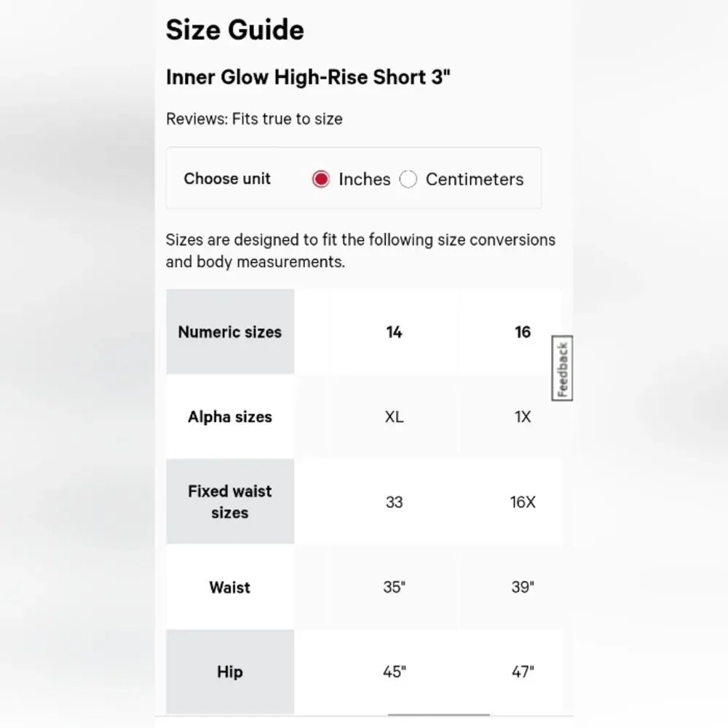Click the 35" waist measurement cell

(x=394, y=587)
